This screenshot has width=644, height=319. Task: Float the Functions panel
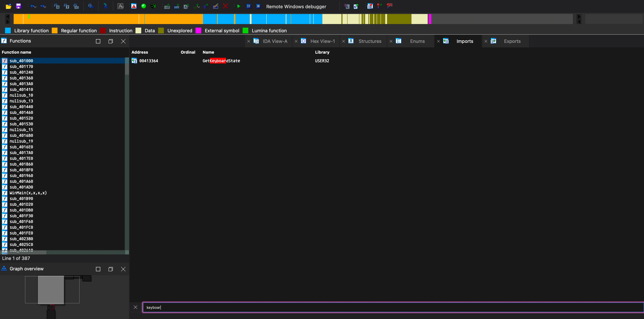point(111,41)
